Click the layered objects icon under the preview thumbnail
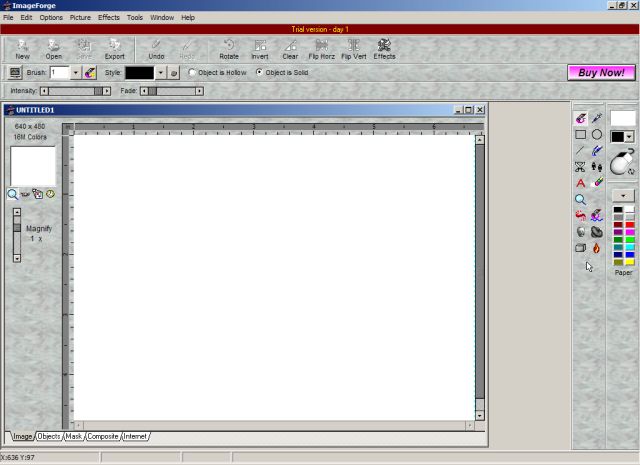The height and width of the screenshot is (465, 640). point(38,194)
